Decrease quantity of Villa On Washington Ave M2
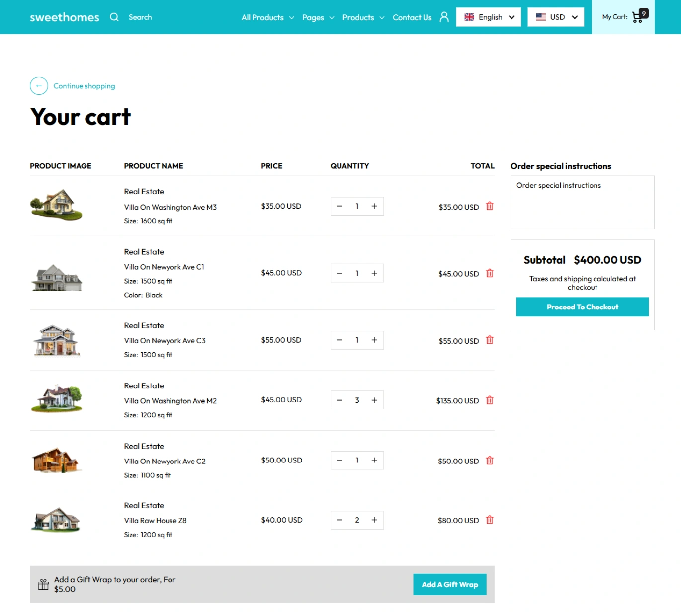Image resolution: width=681 pixels, height=616 pixels. 340,400
